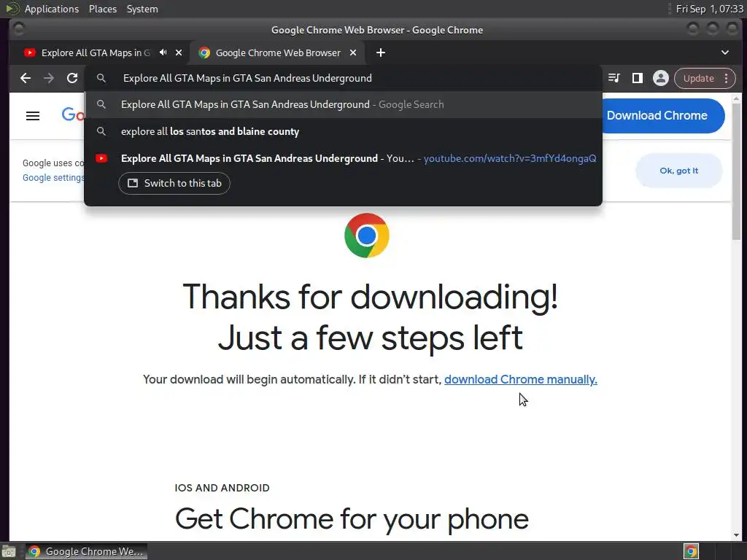Expand the tab search chevron
Viewport: 747px width, 560px height.
724,52
